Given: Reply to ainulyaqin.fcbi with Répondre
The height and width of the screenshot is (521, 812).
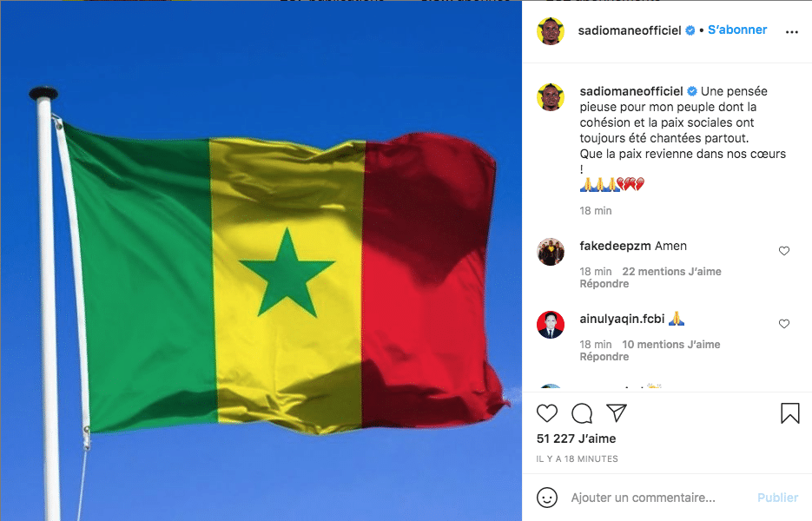Looking at the screenshot, I should point(604,357).
